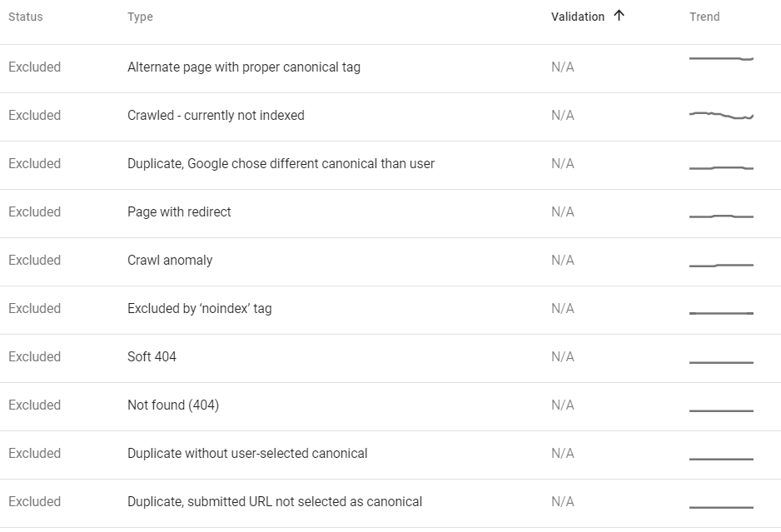Sort by the Status column header
This screenshot has width=781, height=532.
[x=26, y=17]
